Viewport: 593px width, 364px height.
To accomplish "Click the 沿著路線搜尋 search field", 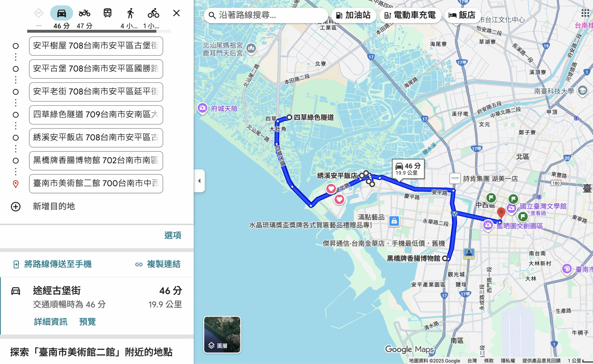I will click(268, 15).
